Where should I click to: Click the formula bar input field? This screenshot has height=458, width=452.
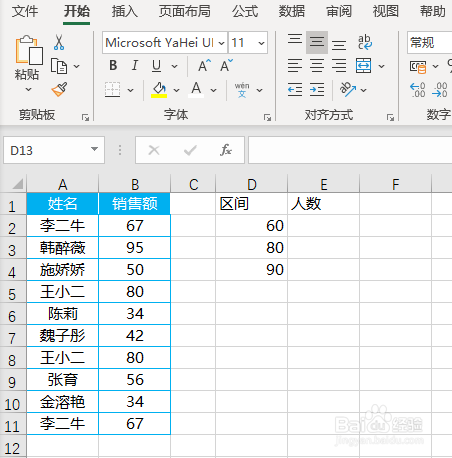click(x=350, y=150)
